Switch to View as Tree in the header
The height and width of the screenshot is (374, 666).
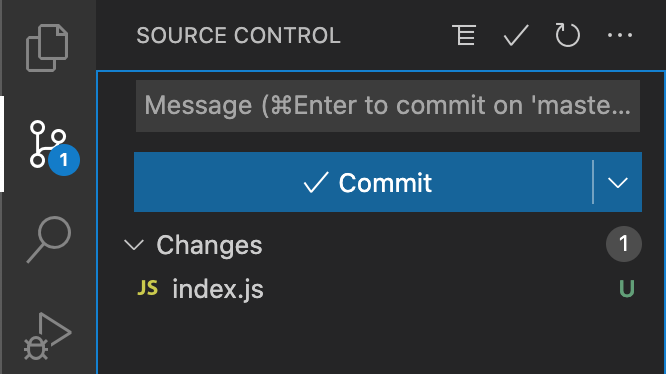pyautogui.click(x=464, y=35)
